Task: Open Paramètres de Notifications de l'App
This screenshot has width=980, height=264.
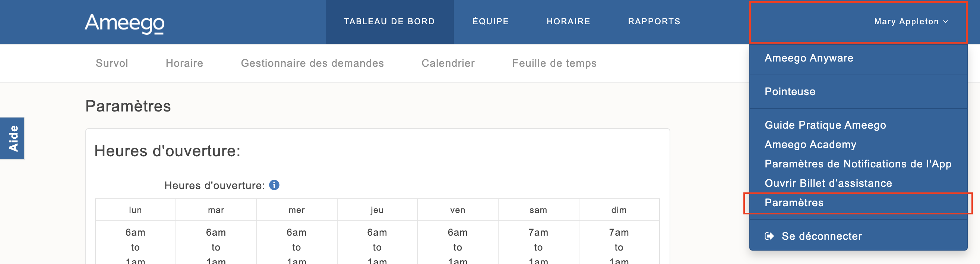Action: pyautogui.click(x=857, y=164)
